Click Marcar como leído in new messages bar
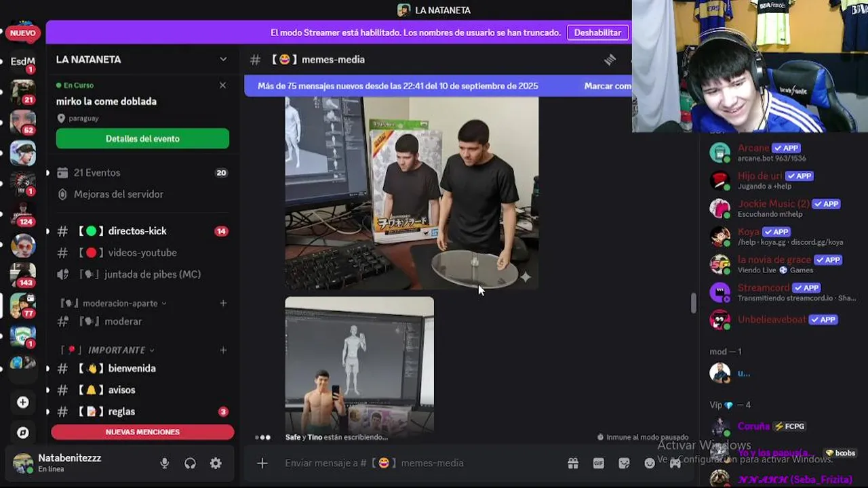 click(x=608, y=86)
